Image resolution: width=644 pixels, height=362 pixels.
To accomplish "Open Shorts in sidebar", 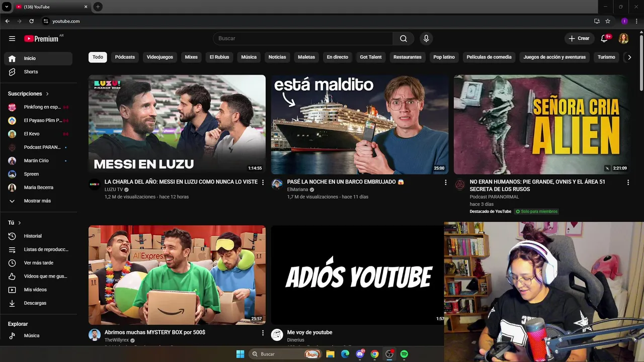I will click(x=38, y=72).
